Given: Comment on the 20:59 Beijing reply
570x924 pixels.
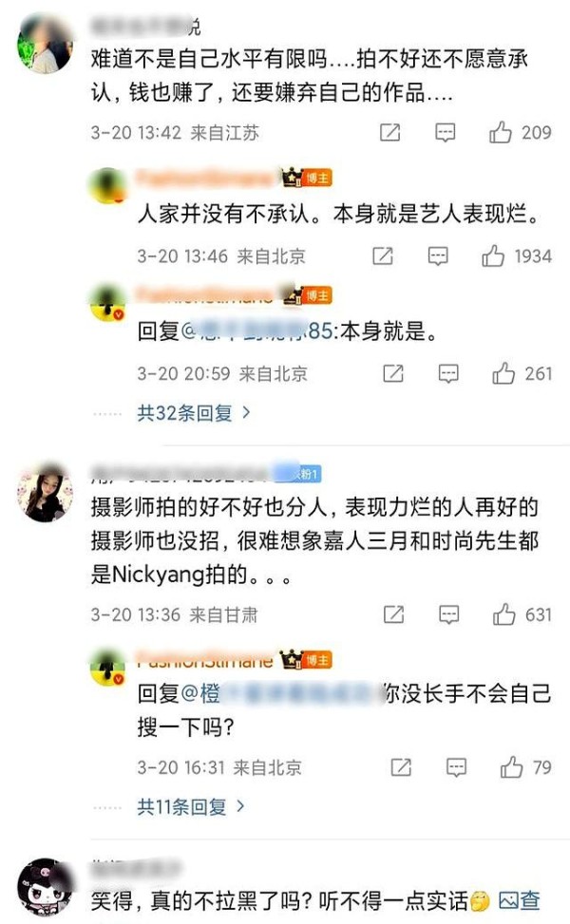Looking at the screenshot, I should (448, 373).
